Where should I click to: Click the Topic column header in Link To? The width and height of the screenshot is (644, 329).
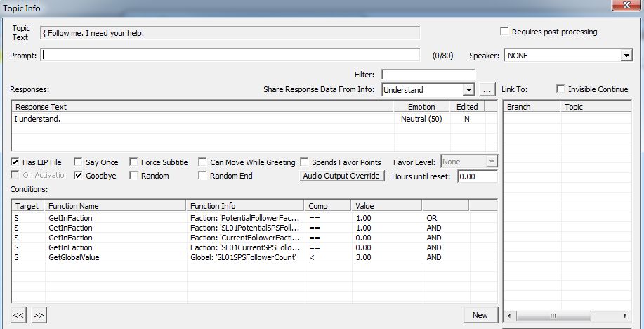596,107
